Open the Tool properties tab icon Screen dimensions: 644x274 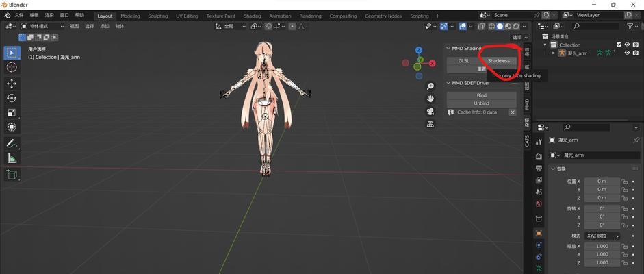tap(539, 142)
